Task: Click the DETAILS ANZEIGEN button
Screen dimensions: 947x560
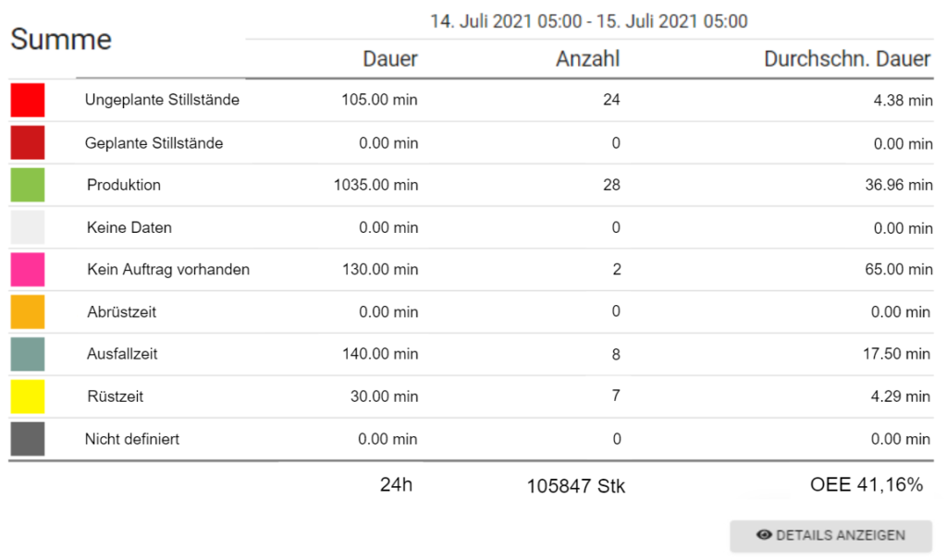Action: point(831,535)
